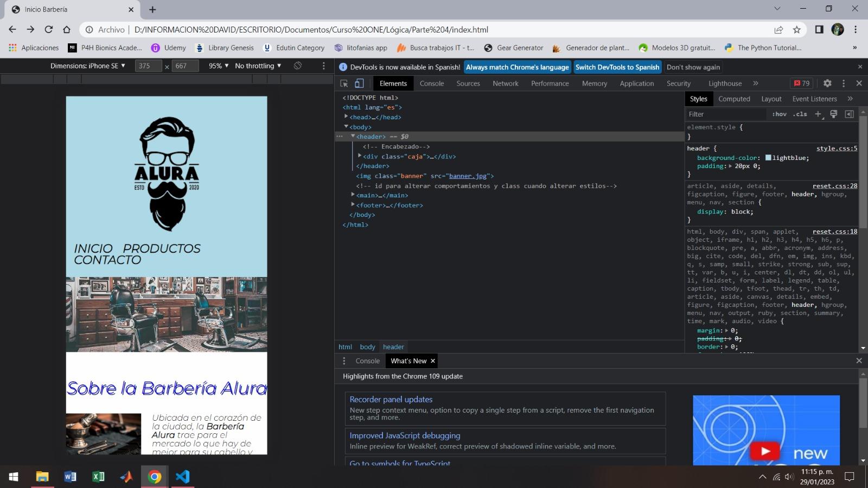
Task: Open the No throttling dropdown
Action: tap(258, 66)
